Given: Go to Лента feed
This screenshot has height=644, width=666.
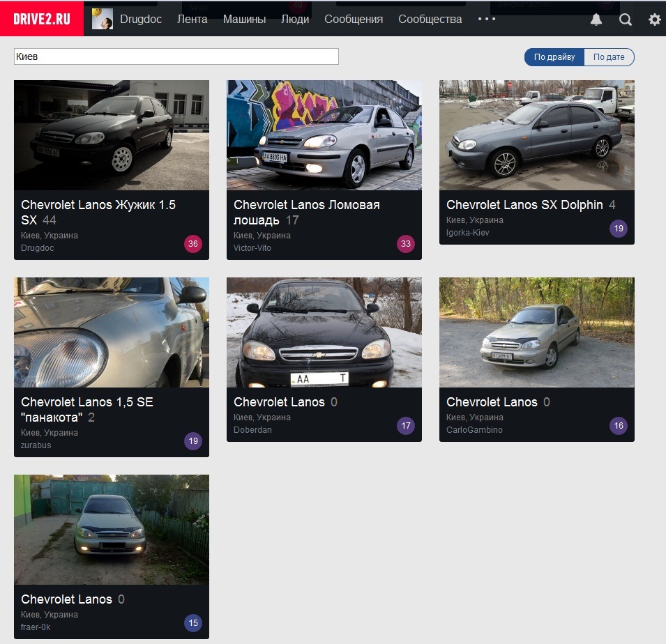Looking at the screenshot, I should click(x=192, y=19).
